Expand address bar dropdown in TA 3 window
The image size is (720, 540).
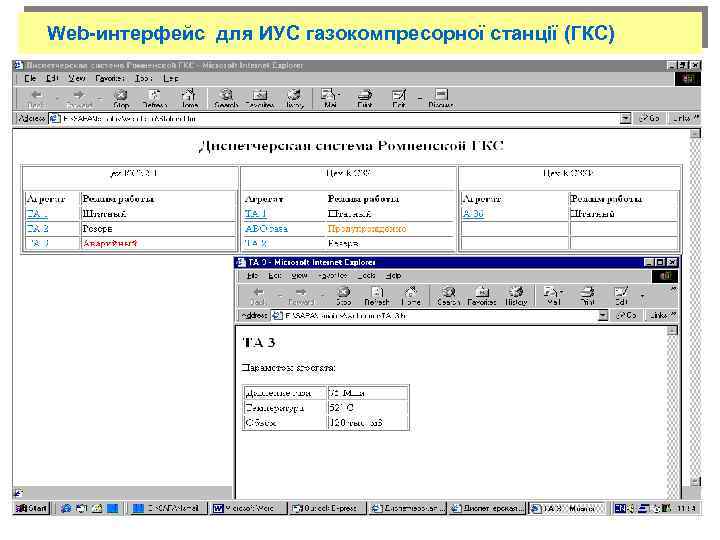(603, 315)
